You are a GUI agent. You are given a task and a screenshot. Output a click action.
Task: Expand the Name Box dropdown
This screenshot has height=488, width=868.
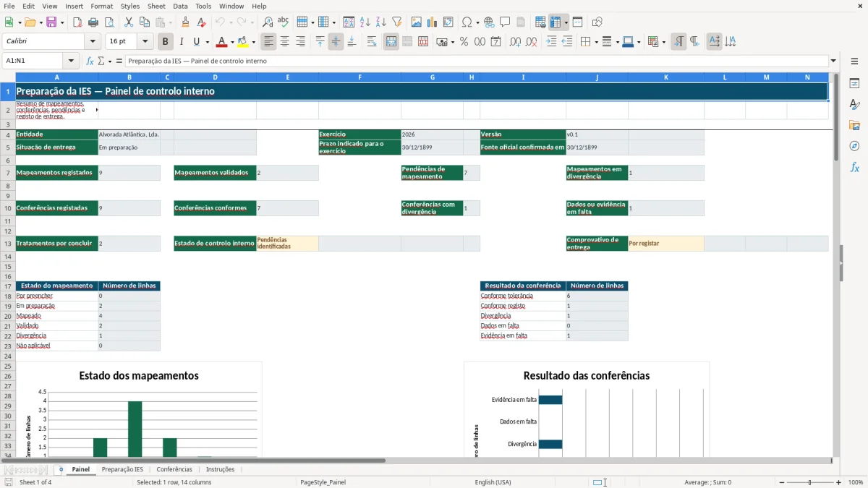[71, 61]
